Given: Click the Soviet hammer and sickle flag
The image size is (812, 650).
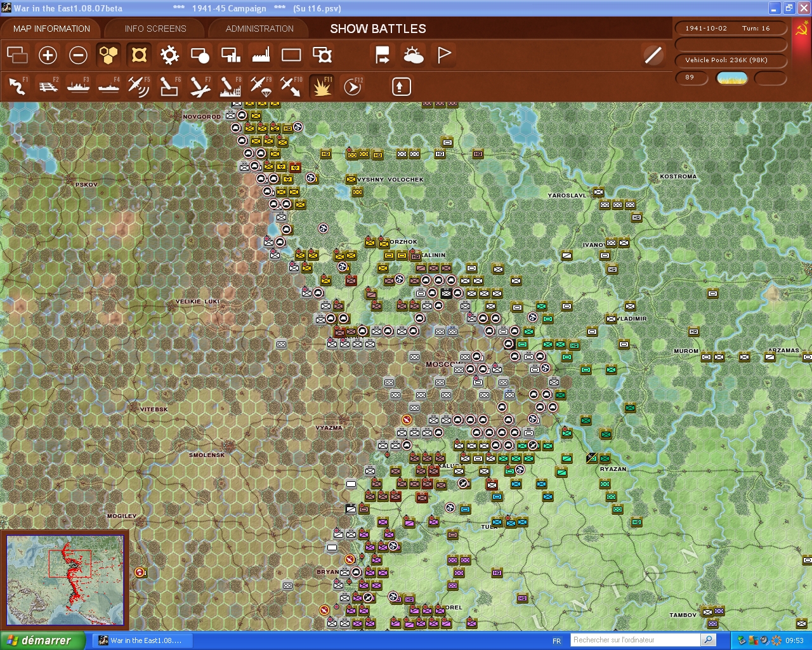Looking at the screenshot, I should point(802,30).
